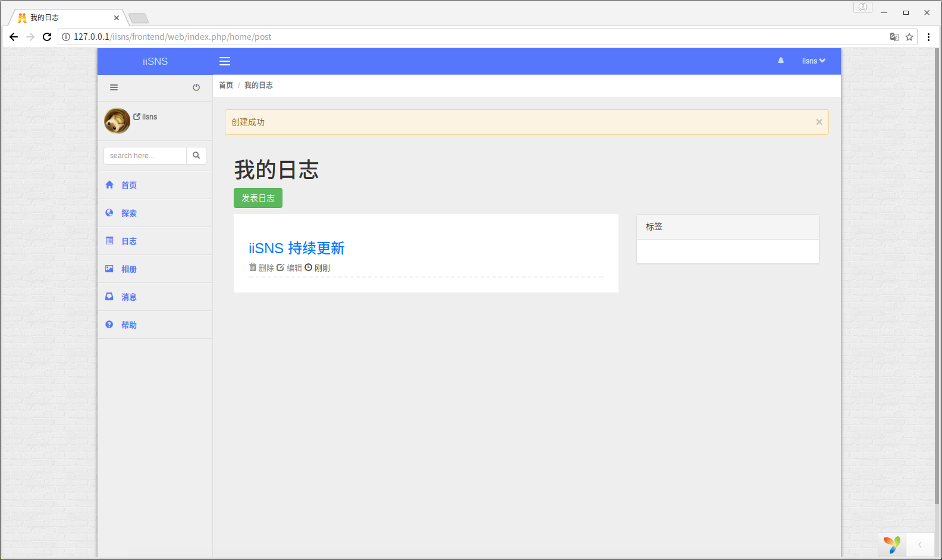Open 首页 in the sidebar
Image resolution: width=942 pixels, height=560 pixels.
point(129,185)
